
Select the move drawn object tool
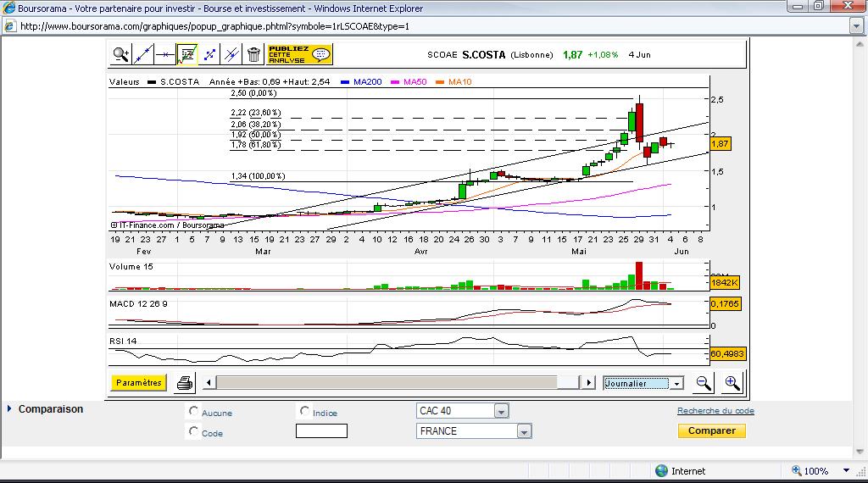point(209,54)
